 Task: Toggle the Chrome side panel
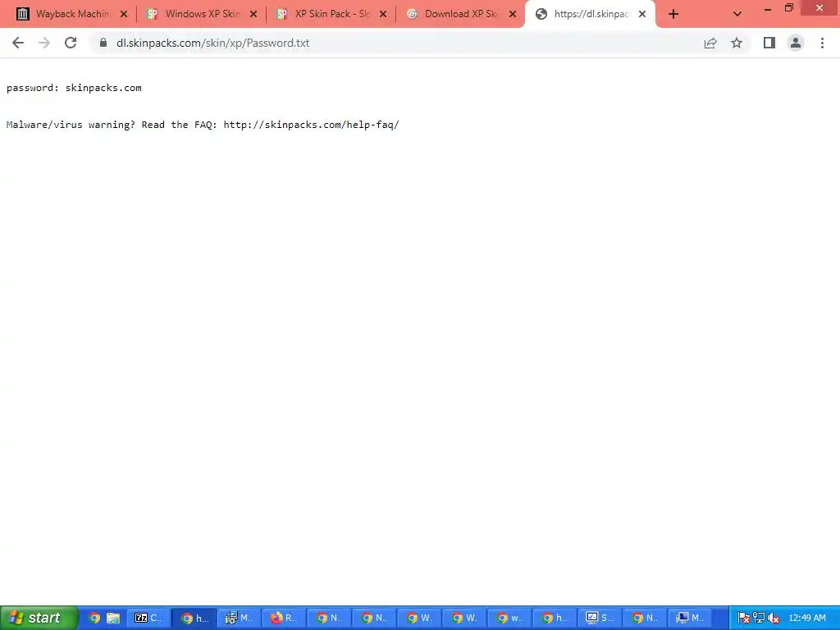coord(769,43)
